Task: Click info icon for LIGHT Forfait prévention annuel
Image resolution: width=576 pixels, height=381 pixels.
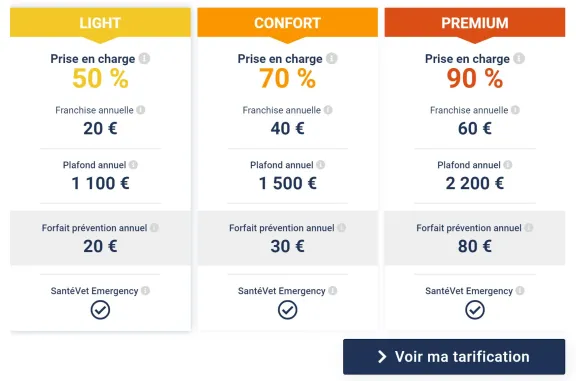Action: [x=154, y=228]
